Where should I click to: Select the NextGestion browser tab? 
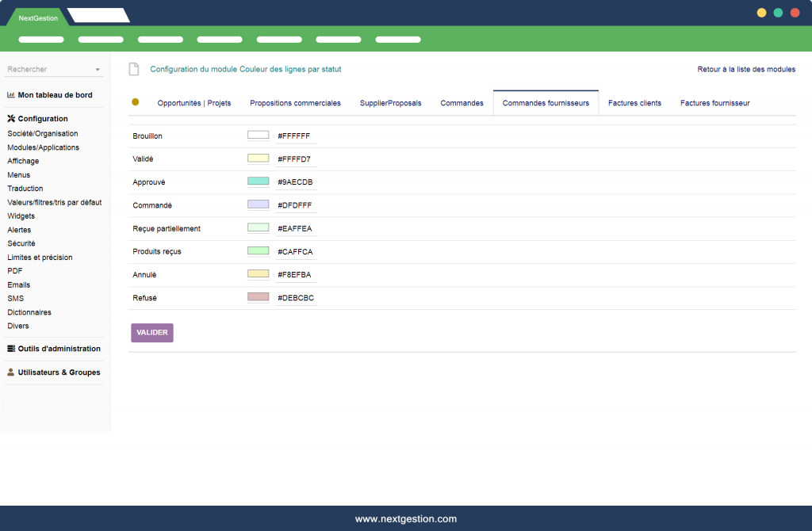tap(38, 18)
